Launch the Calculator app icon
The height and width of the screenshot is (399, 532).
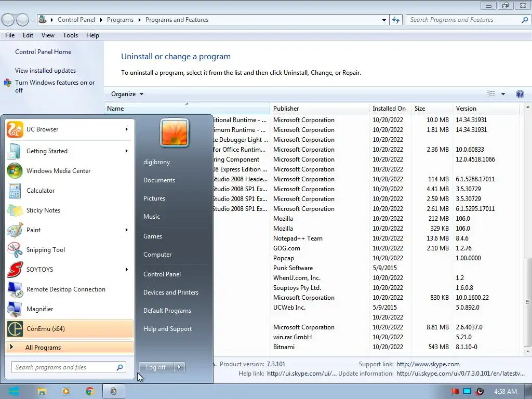tap(15, 190)
